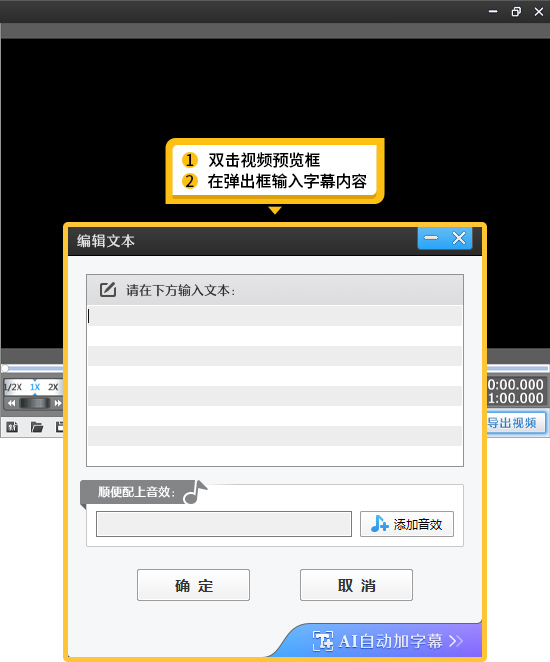Click the fast-forward double-arrow icon

58,403
